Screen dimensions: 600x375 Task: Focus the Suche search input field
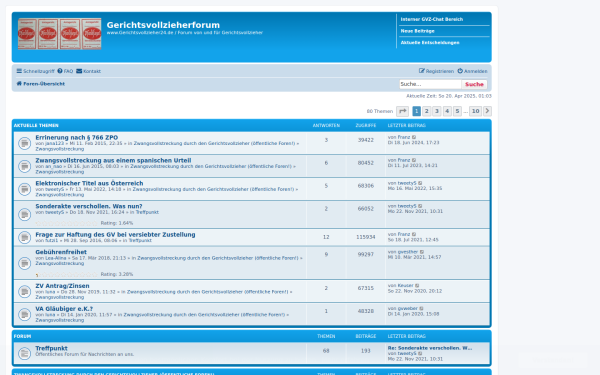430,84
